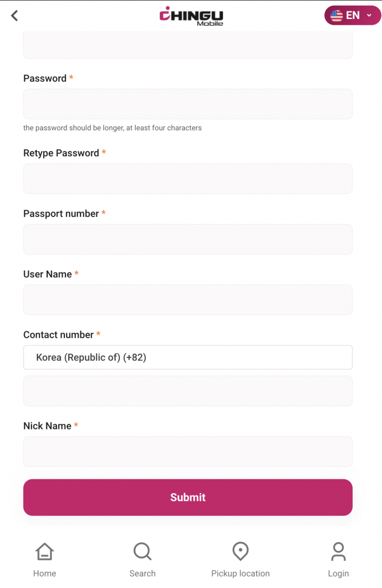Click the US flag icon
The height and width of the screenshot is (588, 382).
pos(337,16)
